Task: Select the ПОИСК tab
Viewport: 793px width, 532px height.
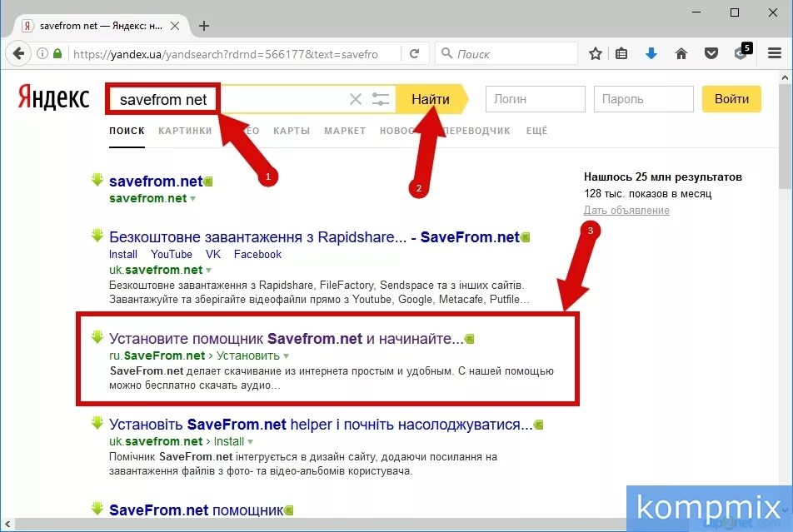Action: click(127, 131)
